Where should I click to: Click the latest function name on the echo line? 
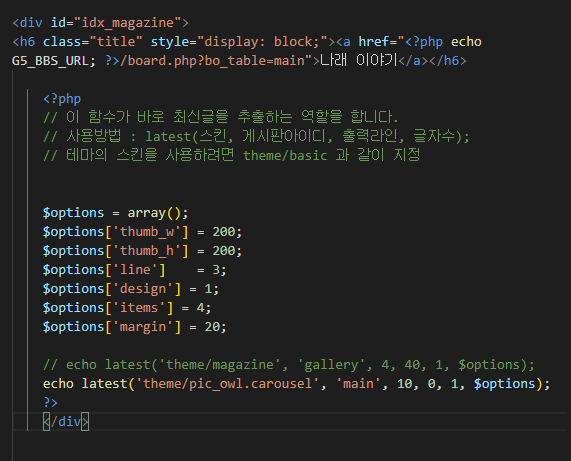105,383
